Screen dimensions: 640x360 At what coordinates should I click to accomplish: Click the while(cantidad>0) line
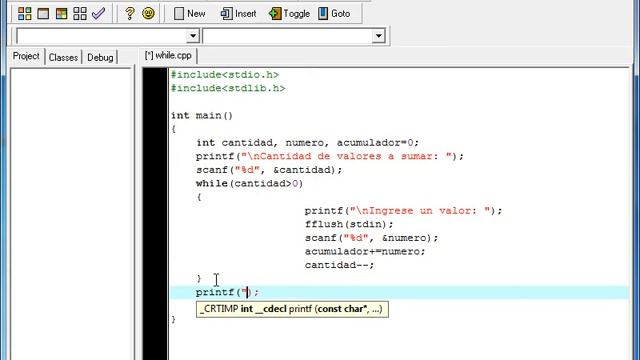click(x=249, y=183)
